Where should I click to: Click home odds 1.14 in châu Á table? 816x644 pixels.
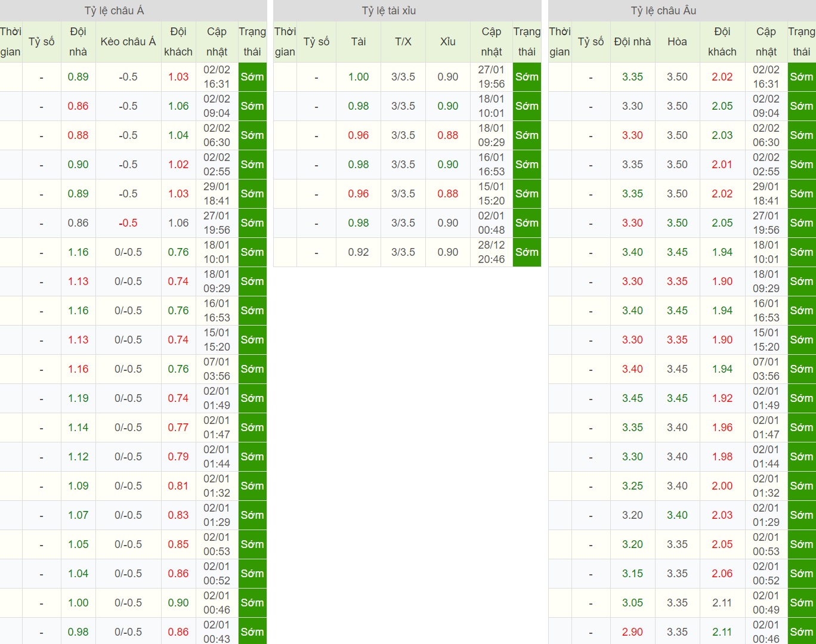pyautogui.click(x=78, y=428)
